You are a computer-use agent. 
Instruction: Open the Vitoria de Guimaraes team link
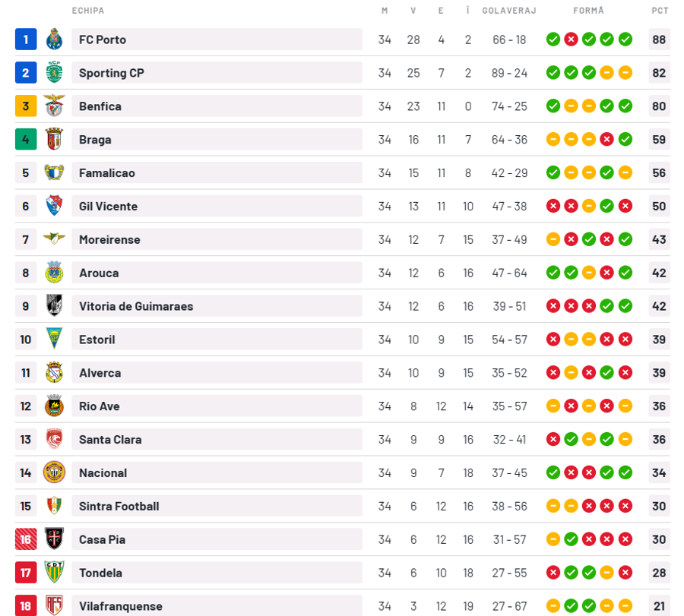(x=136, y=306)
